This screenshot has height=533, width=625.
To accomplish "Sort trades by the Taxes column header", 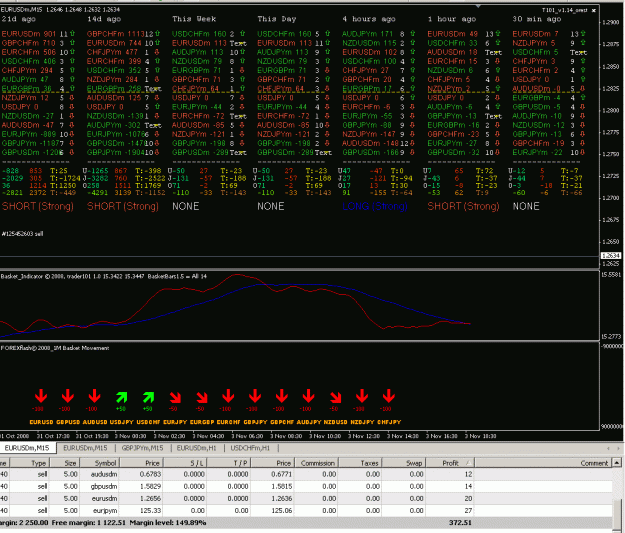I will pyautogui.click(x=360, y=463).
